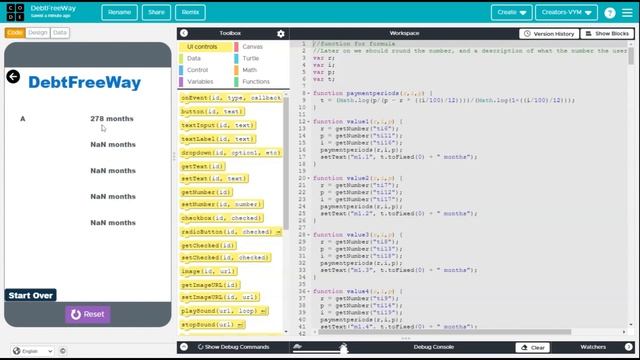
Task: Fold function paymentperiods at line 8
Action: (x=309, y=93)
